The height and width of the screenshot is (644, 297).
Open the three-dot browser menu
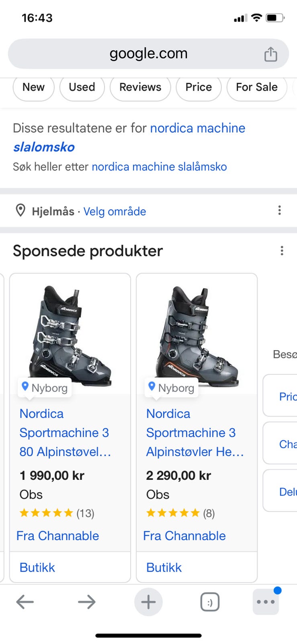[266, 602]
